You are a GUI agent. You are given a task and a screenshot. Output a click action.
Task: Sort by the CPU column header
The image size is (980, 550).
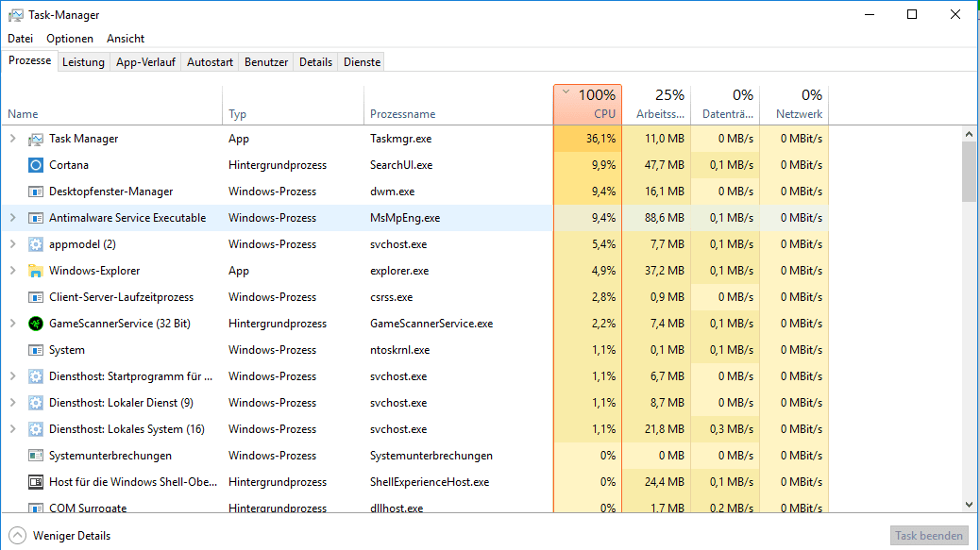[x=587, y=105]
